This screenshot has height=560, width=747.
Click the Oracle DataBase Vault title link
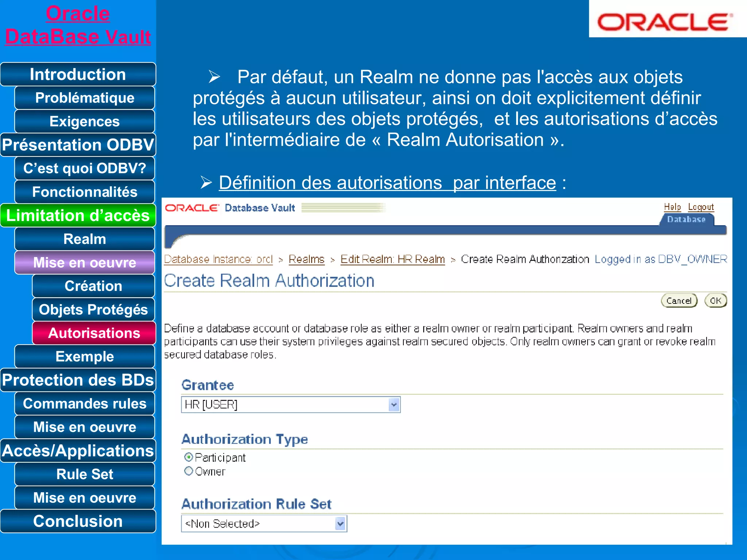78,25
